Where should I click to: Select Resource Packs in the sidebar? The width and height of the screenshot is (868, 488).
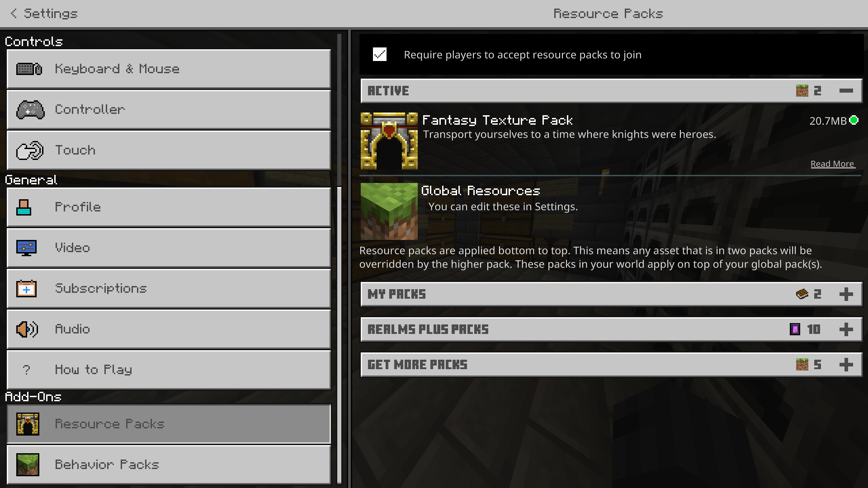click(x=169, y=424)
